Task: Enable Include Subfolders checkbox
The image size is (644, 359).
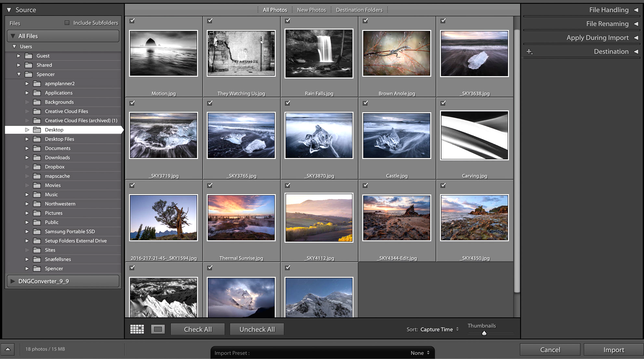Action: (x=67, y=23)
